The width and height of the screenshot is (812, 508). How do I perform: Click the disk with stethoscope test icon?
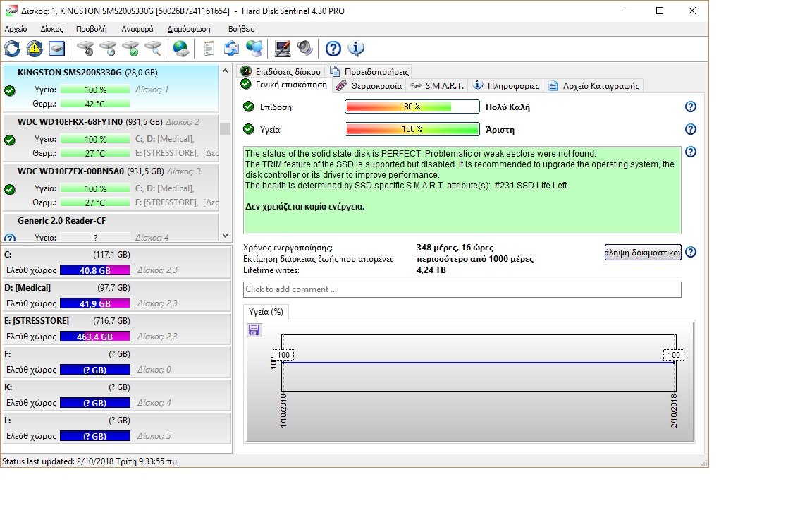coord(85,49)
